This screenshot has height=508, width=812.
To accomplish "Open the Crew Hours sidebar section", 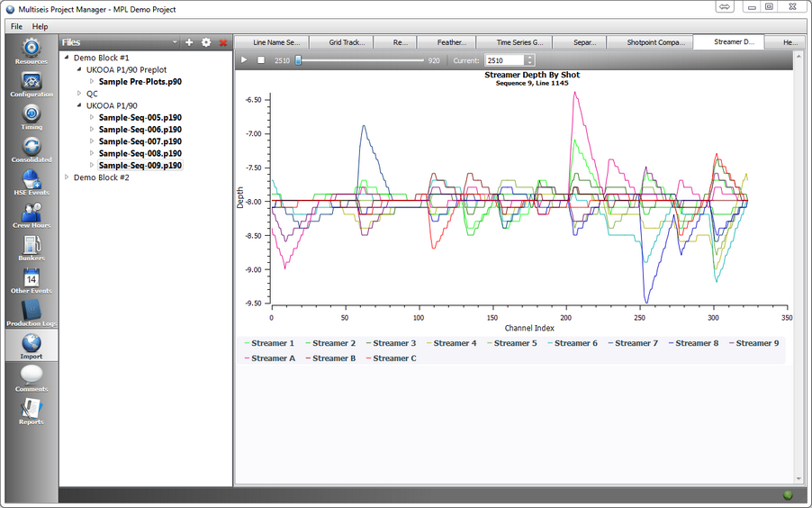I will [x=32, y=214].
